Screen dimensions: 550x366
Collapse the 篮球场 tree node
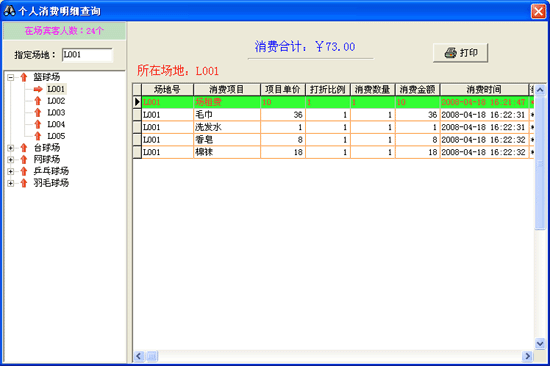point(11,77)
